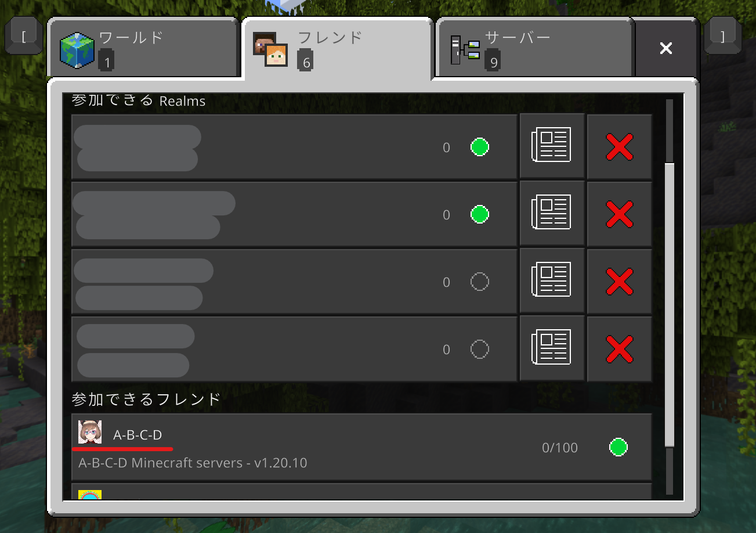756x533 pixels.
Task: Click the server count badge showing 9
Action: pos(493,60)
